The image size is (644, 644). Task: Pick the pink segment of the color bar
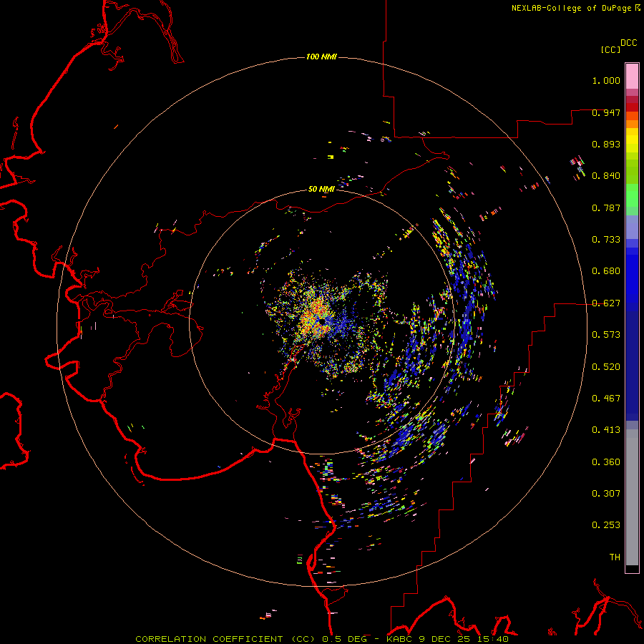pyautogui.click(x=632, y=77)
